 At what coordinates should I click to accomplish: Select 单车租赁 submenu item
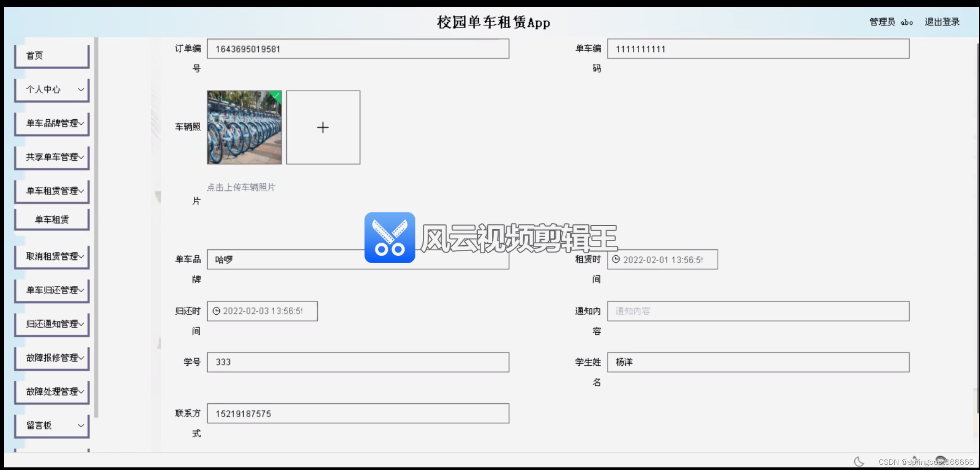pos(52,219)
